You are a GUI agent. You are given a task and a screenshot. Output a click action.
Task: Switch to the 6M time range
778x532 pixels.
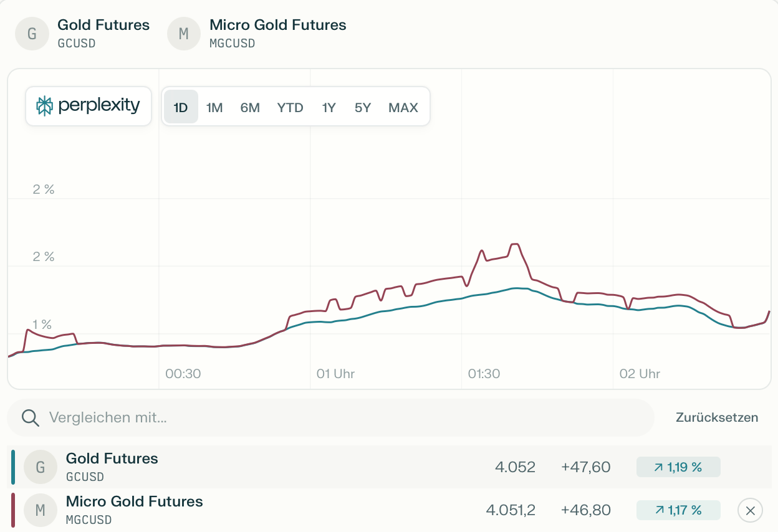(250, 108)
